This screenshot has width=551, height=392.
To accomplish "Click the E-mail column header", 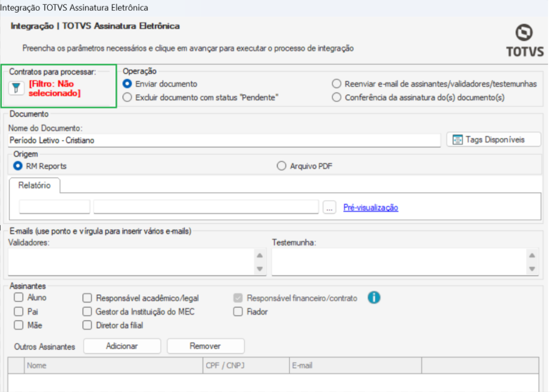I will (x=355, y=366).
